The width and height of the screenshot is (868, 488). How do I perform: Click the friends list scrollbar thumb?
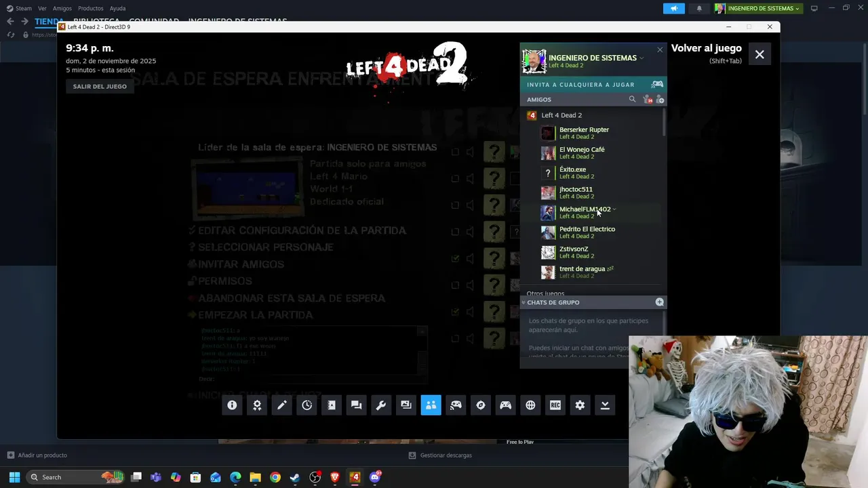point(664,122)
